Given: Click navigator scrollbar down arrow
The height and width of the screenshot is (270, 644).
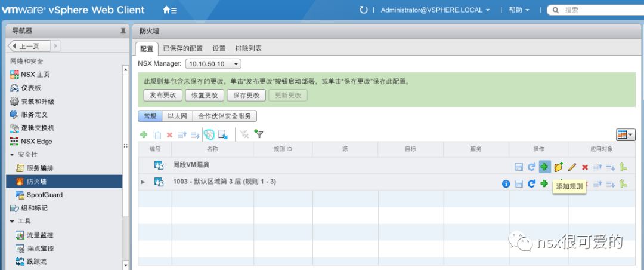Looking at the screenshot, I should pos(126,265).
